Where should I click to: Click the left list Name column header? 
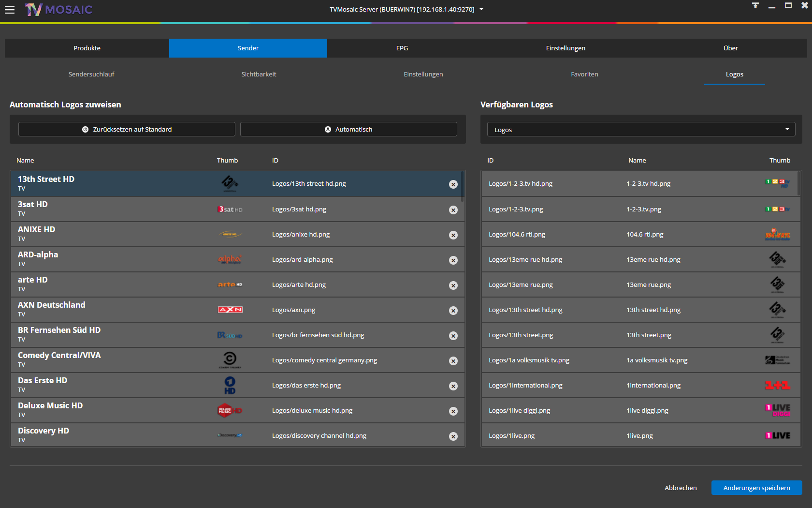point(25,160)
